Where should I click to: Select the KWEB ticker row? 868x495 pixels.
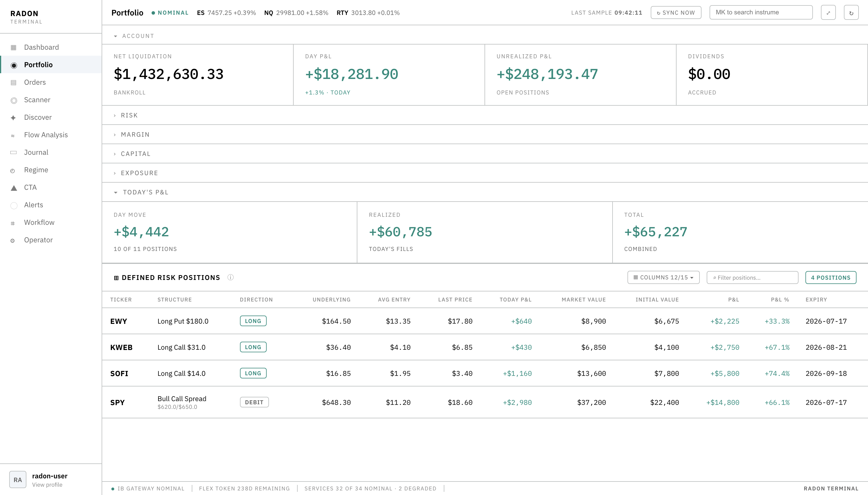(x=485, y=347)
